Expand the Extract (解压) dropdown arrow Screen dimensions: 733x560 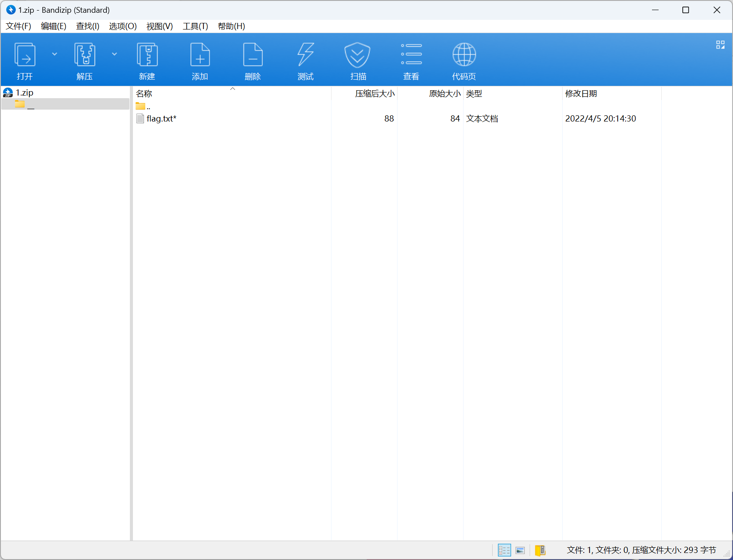[114, 54]
